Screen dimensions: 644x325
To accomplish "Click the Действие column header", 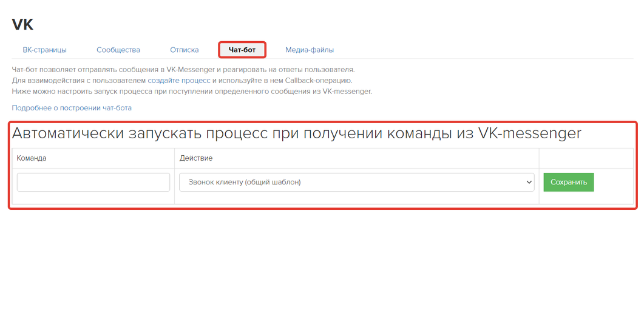I will click(196, 158).
